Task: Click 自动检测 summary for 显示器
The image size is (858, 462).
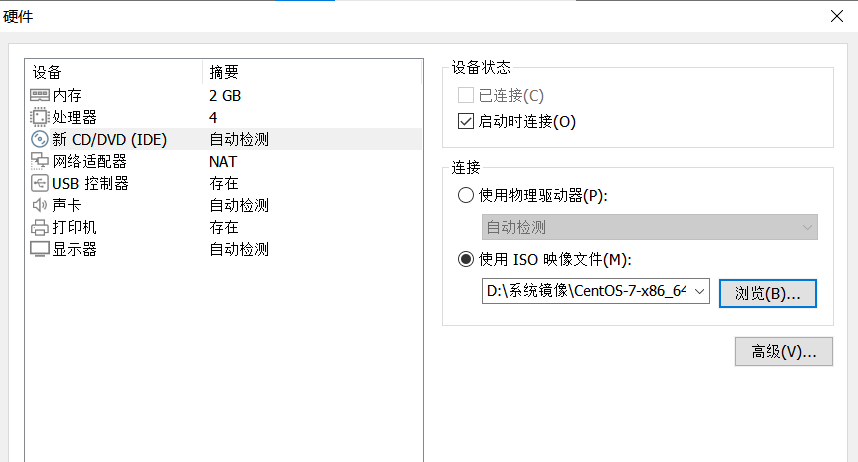Action: click(239, 249)
